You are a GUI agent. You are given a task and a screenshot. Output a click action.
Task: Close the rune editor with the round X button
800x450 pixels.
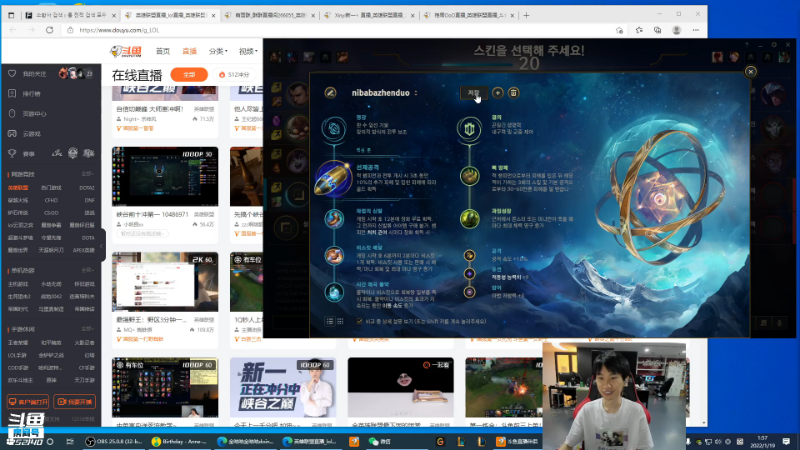pyautogui.click(x=751, y=71)
